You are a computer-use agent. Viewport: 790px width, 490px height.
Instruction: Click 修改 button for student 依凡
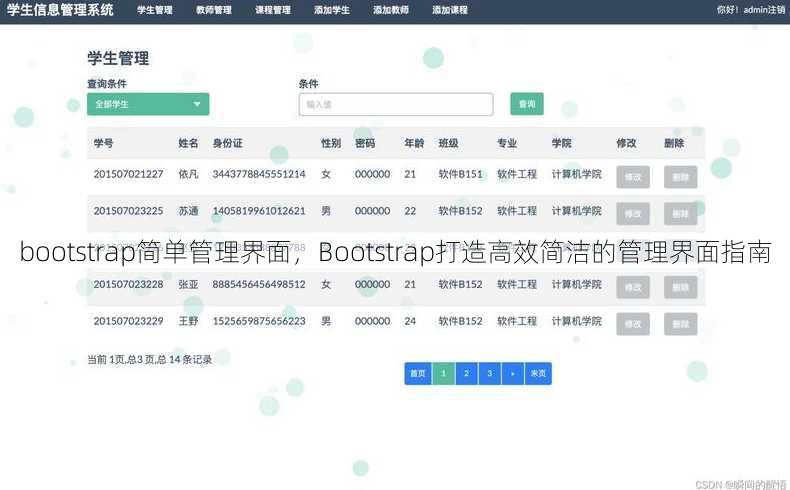click(633, 177)
